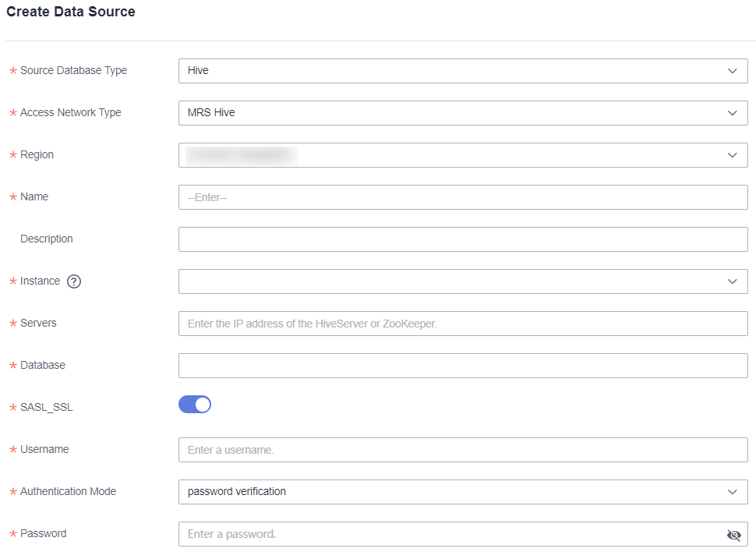Click the blurred Region value
This screenshot has height=559, width=756.
(x=242, y=155)
